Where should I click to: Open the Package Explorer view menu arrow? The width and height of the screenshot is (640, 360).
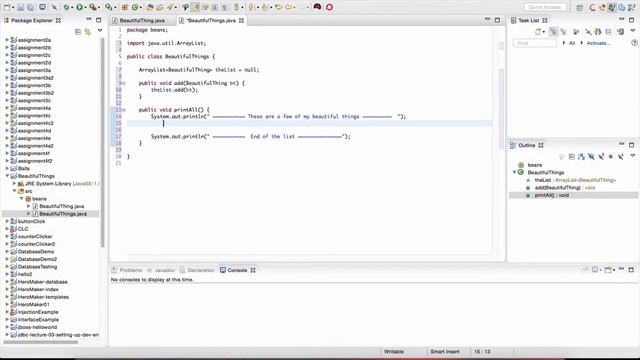(100, 31)
